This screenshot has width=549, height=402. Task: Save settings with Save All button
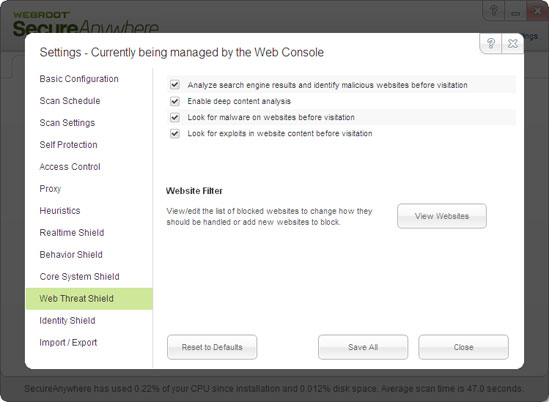[x=363, y=347]
